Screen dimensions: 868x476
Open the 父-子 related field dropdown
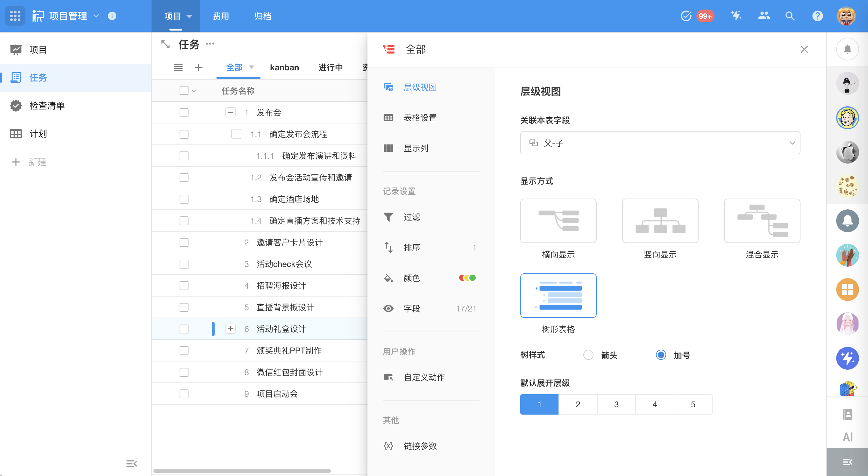[660, 143]
